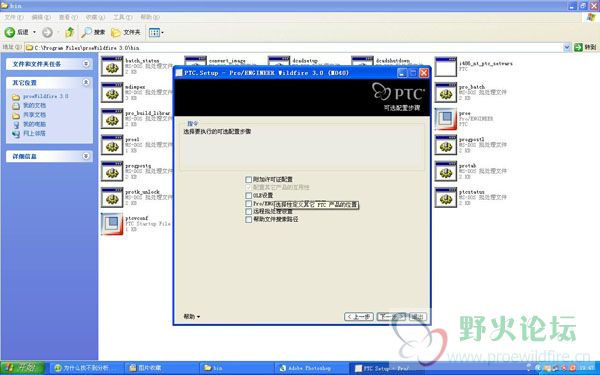Open the 文件 menu in Explorer
600x375 pixels.
click(14, 17)
